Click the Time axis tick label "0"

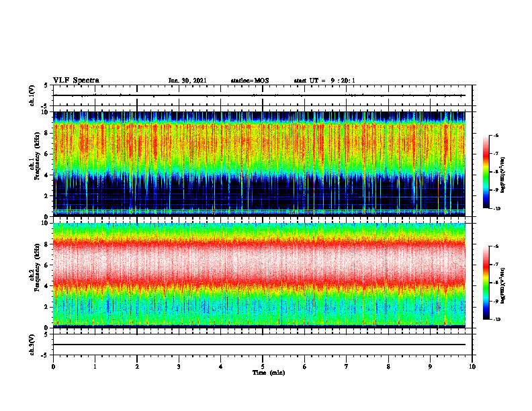tap(53, 367)
